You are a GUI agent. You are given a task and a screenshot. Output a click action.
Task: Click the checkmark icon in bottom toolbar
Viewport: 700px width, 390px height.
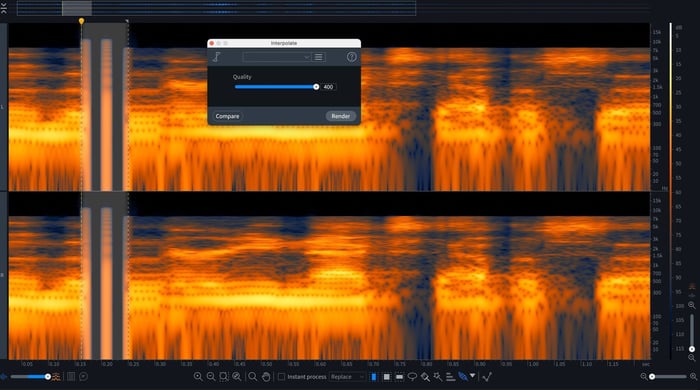click(x=487, y=377)
